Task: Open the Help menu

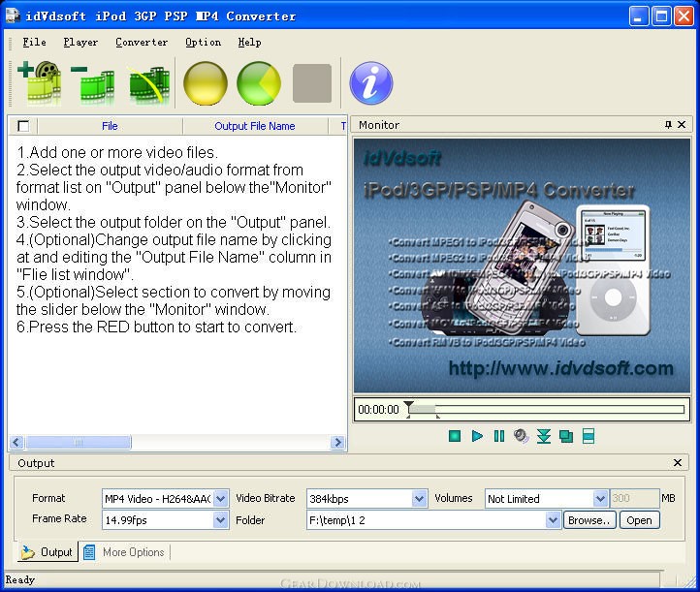Action: pos(249,43)
